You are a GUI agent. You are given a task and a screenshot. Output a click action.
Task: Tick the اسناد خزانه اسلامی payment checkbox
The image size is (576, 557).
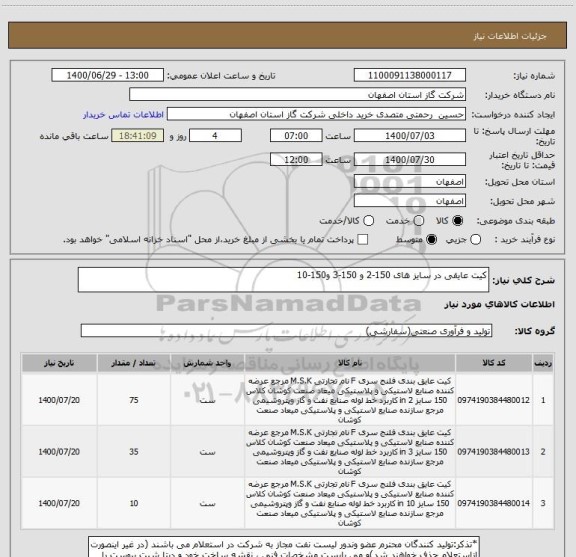[363, 240]
